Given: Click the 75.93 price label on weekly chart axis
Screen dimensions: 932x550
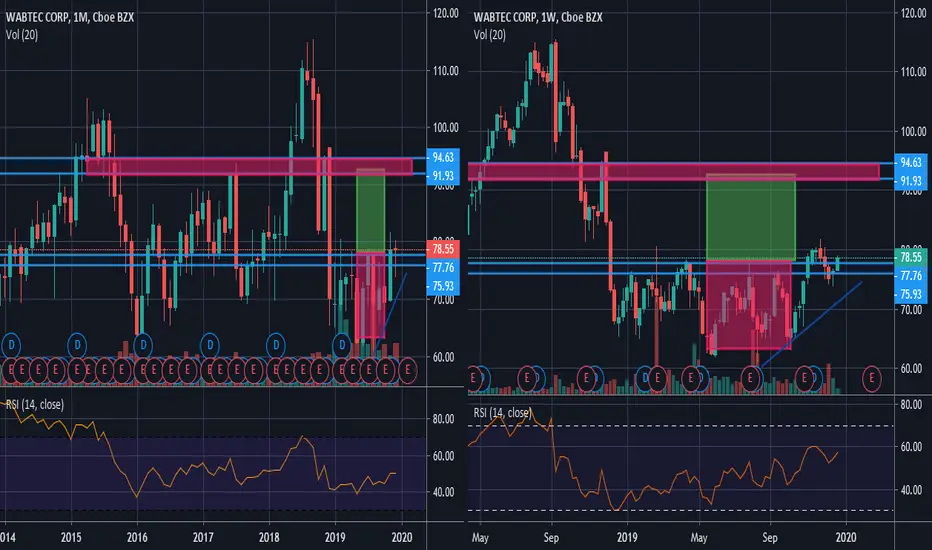Looking at the screenshot, I should click(911, 294).
